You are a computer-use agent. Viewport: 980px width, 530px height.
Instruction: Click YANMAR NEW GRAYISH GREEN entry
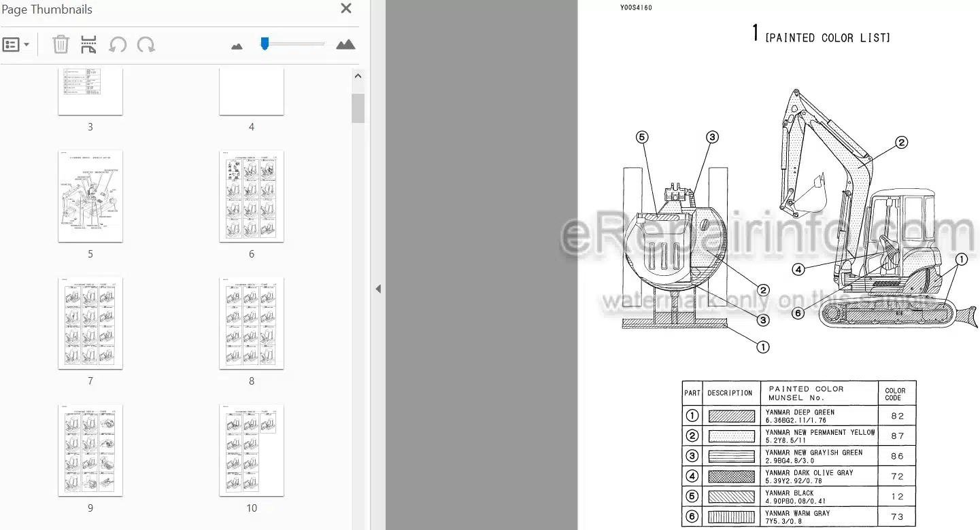pos(819,456)
